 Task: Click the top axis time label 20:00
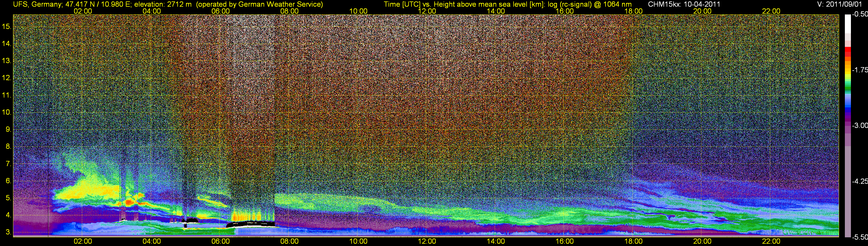702,11
